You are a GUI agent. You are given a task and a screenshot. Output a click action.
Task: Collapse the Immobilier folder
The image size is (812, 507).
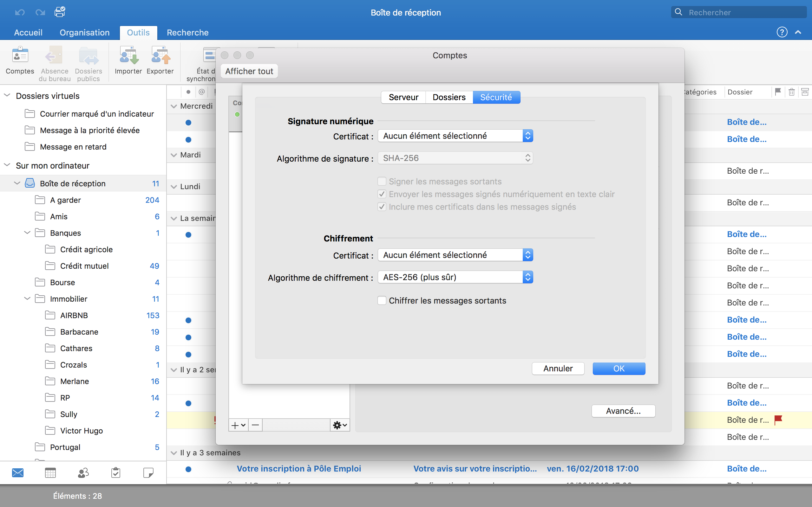27,299
